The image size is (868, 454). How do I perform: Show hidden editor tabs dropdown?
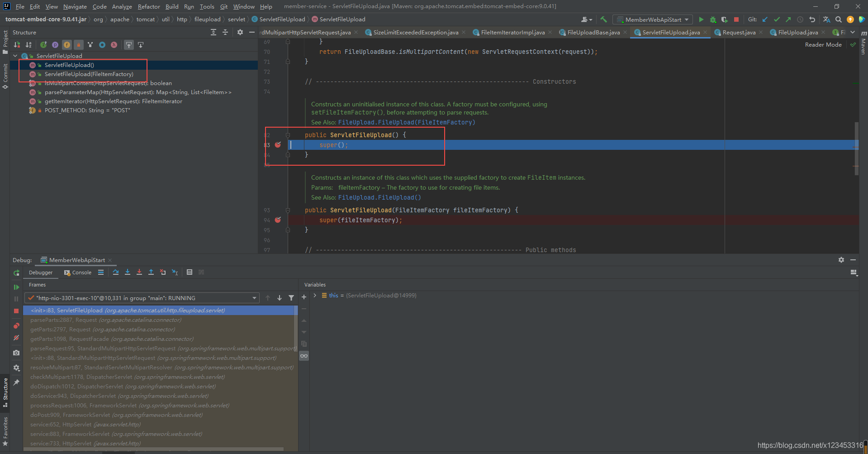tap(853, 32)
